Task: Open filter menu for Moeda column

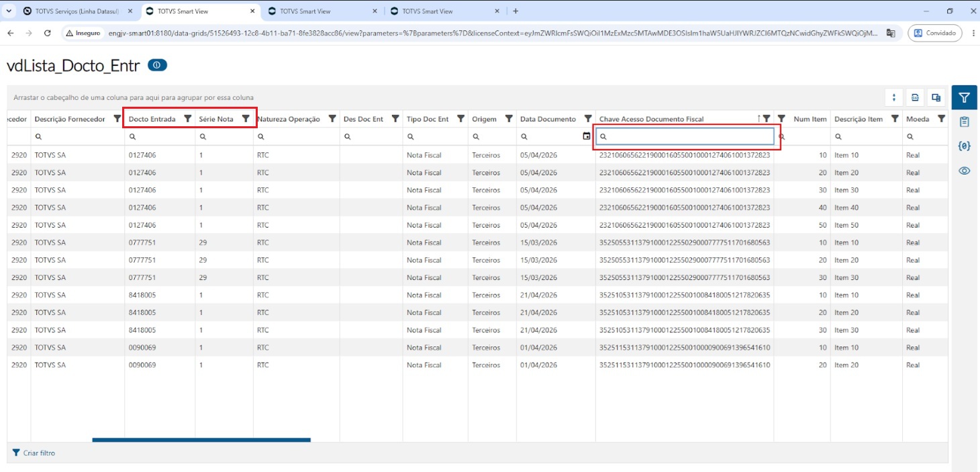Action: [941, 119]
